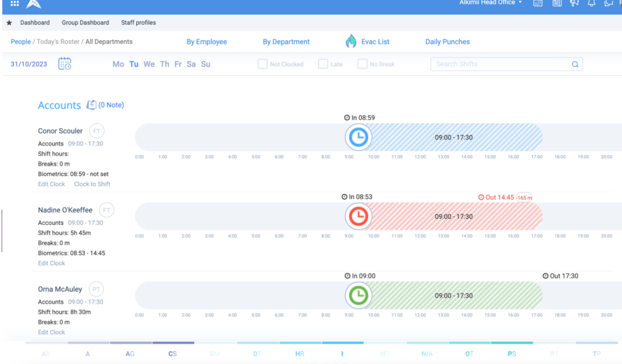This screenshot has width=622, height=364.
Task: Switch to the By Employee view
Action: (206, 42)
